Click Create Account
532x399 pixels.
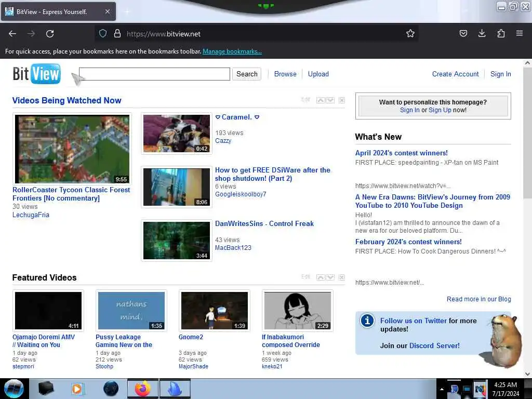[455, 74]
